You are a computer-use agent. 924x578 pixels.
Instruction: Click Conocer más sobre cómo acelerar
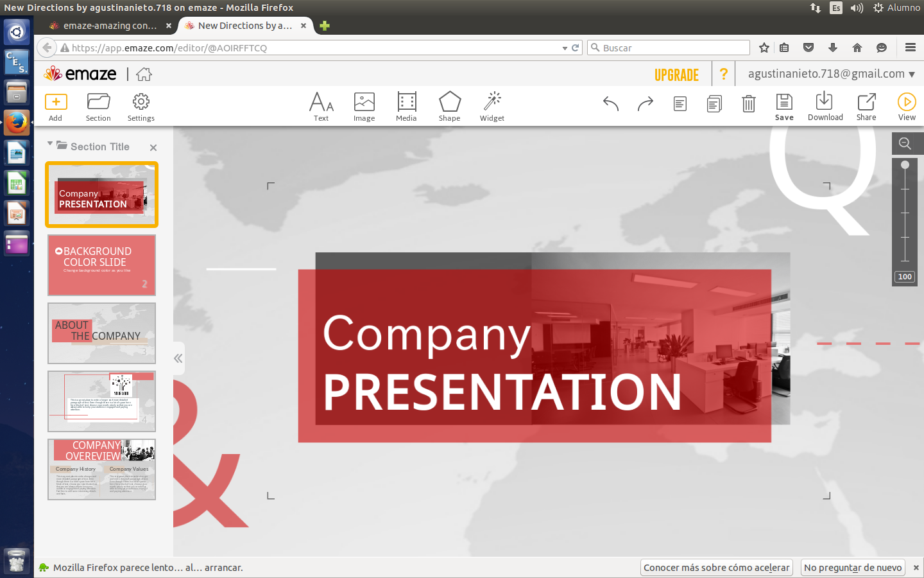coord(717,568)
